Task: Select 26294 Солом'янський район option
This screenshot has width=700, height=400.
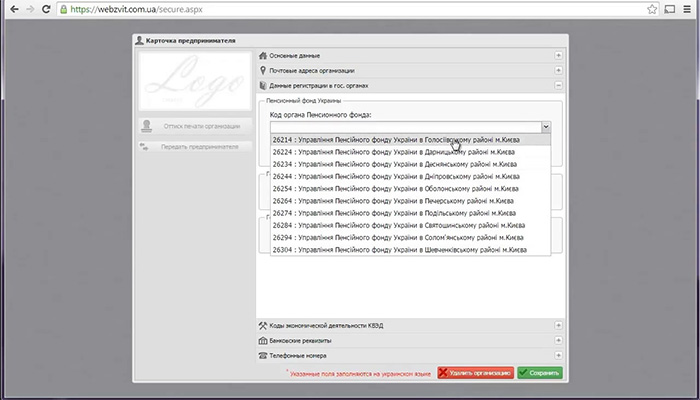Action: tap(410, 238)
